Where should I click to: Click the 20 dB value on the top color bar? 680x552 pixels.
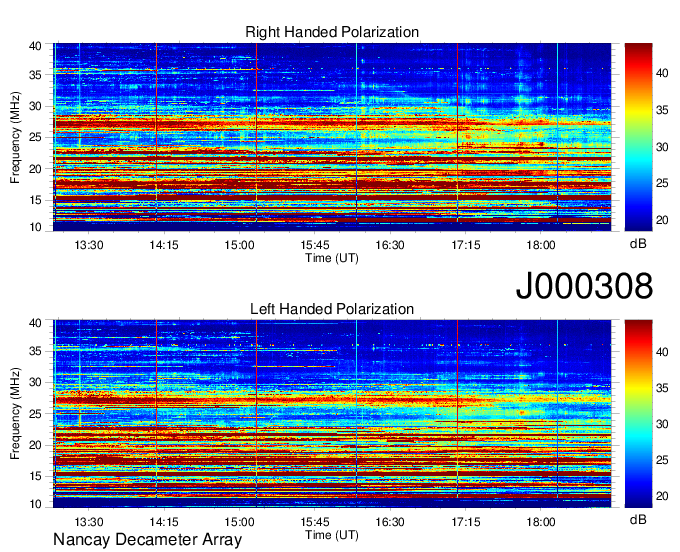pos(662,220)
